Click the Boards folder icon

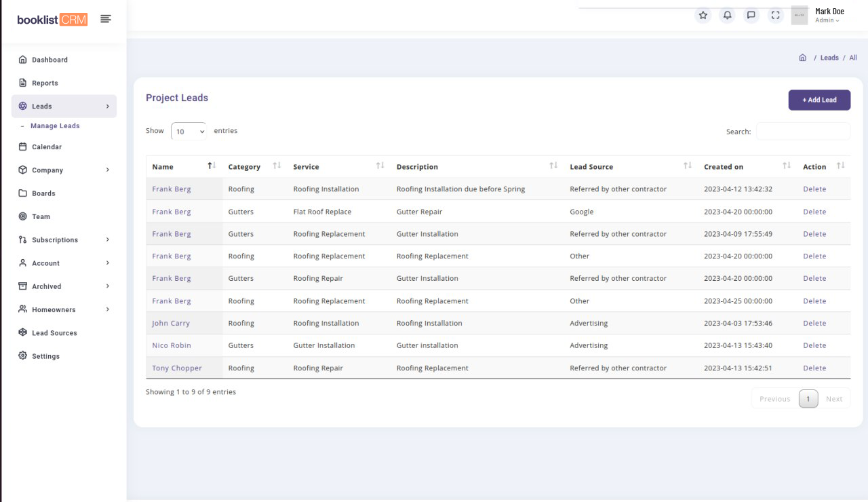pyautogui.click(x=22, y=193)
